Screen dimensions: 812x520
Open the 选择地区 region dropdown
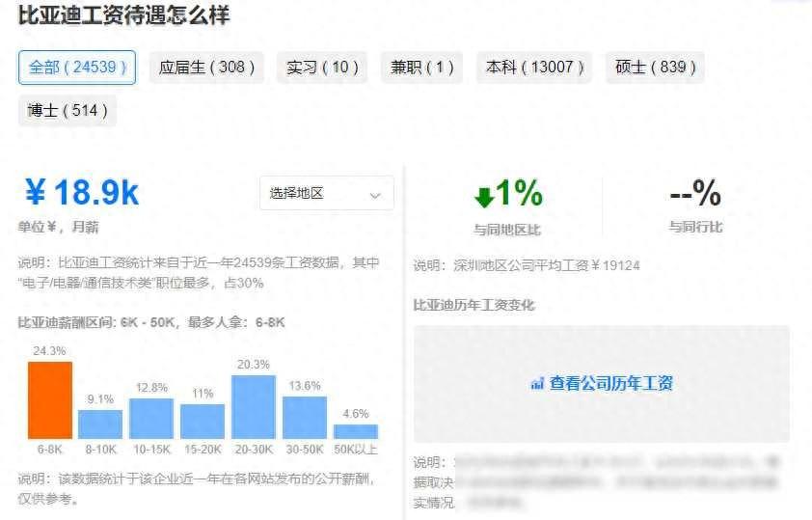[x=327, y=193]
